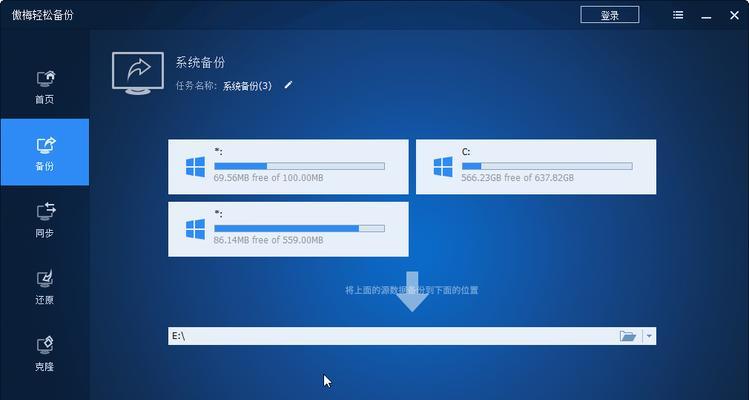The width and height of the screenshot is (749, 400).
Task: Click the 86.14MB free of 559.00MB text
Action: pyautogui.click(x=268, y=240)
